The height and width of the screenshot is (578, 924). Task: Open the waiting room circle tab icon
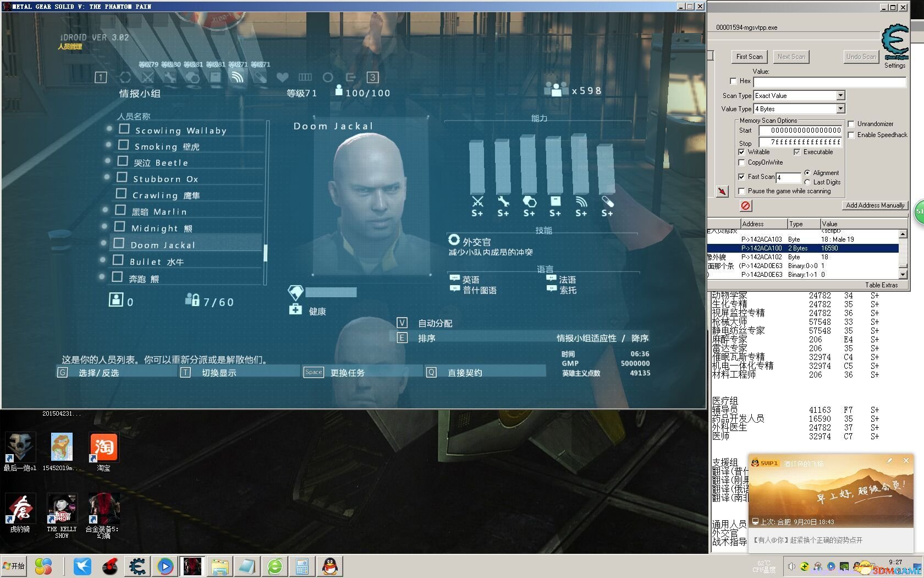click(x=328, y=78)
